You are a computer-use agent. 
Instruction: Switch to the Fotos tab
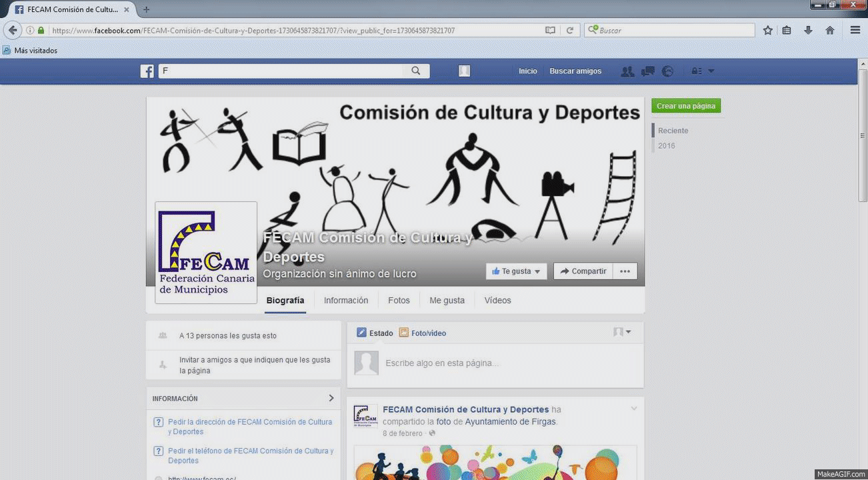[399, 301]
